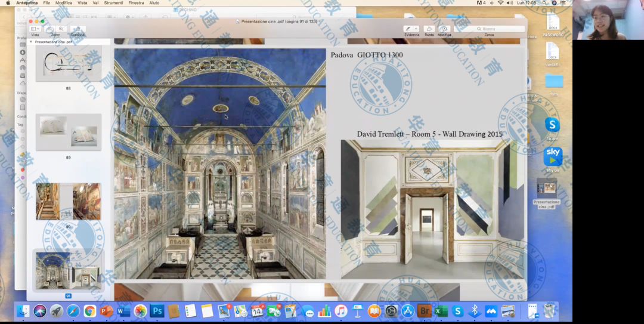Image resolution: width=644 pixels, height=324 pixels.
Task: Open PowerPoint from the dock
Action: pyautogui.click(x=106, y=311)
